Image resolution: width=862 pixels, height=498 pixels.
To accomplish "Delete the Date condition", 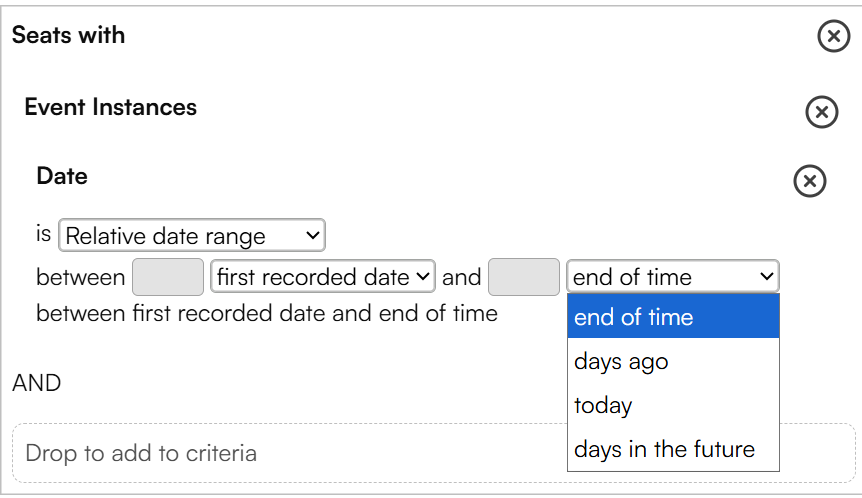I will pos(809,181).
